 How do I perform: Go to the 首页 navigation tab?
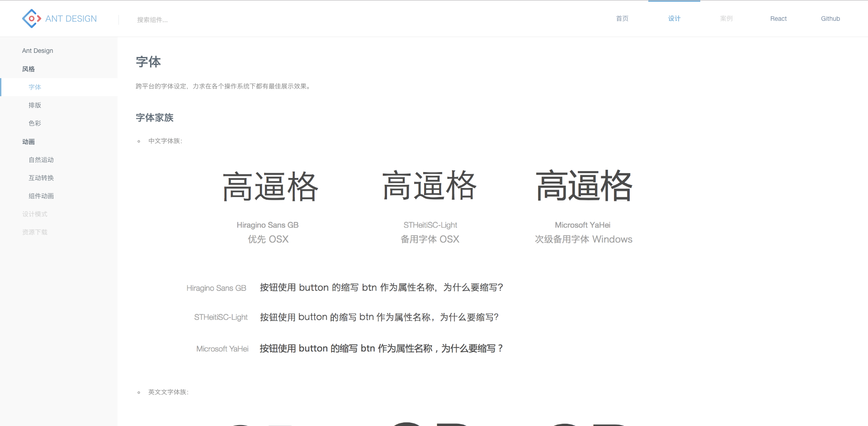622,19
